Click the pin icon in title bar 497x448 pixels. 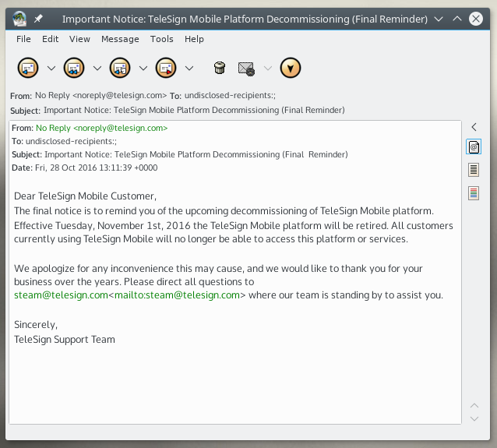[38, 19]
